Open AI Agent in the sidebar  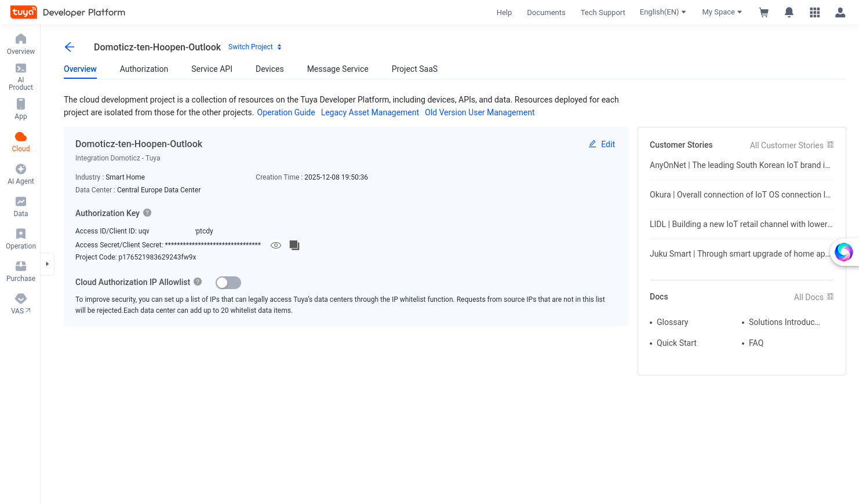pyautogui.click(x=21, y=174)
